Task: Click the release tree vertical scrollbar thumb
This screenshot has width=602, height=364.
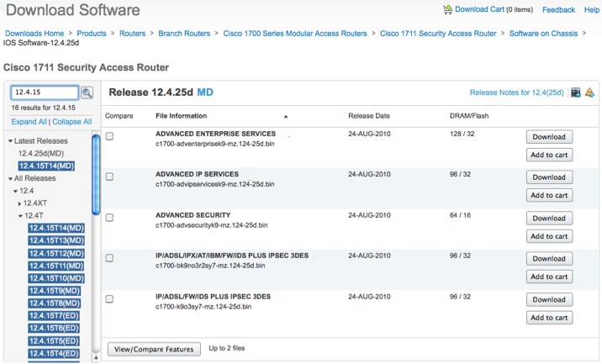Action: pos(96,175)
